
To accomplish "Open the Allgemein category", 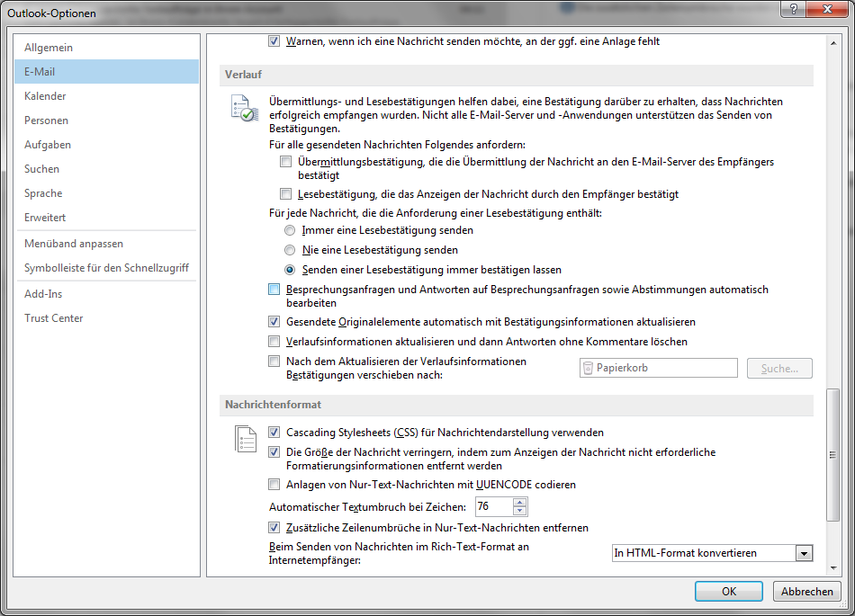I will tap(107, 48).
